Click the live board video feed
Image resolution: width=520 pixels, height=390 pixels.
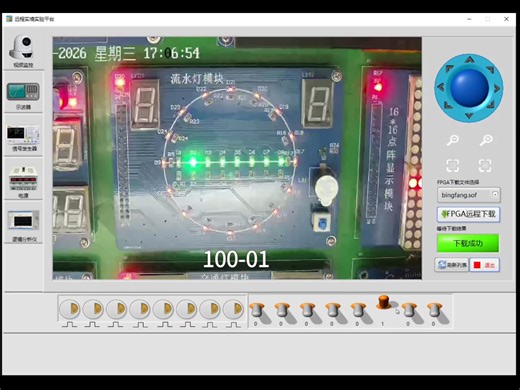click(x=237, y=158)
